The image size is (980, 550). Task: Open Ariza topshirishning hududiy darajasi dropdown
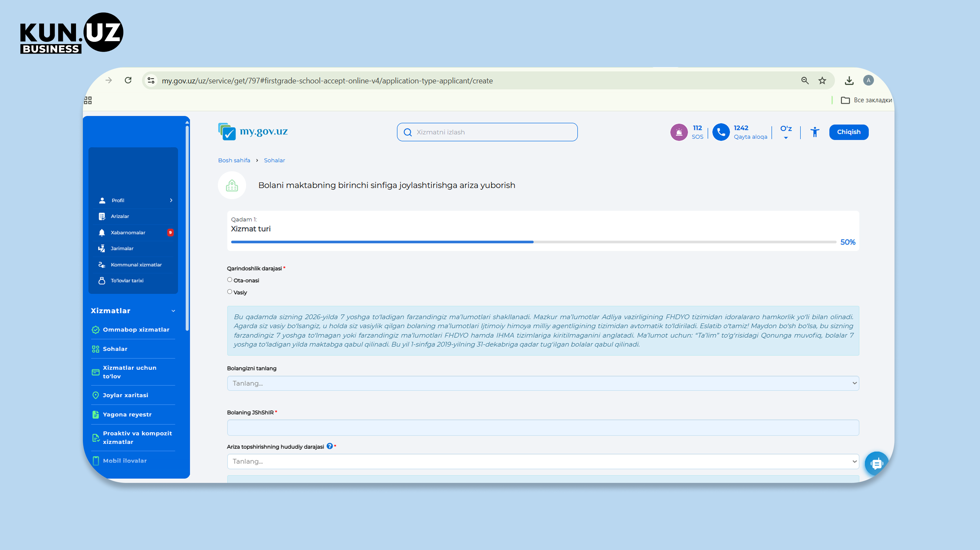543,461
